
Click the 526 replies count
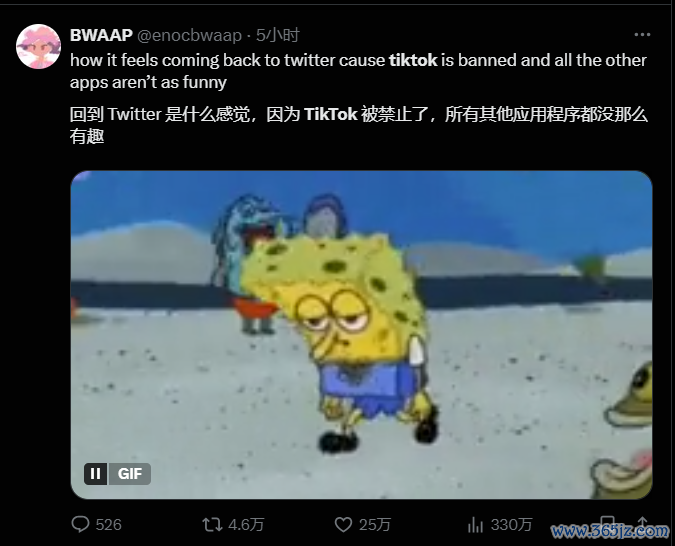click(108, 524)
